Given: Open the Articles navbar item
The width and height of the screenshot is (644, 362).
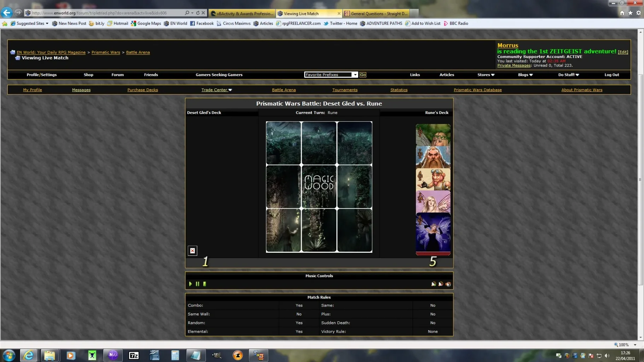Looking at the screenshot, I should pyautogui.click(x=447, y=75).
